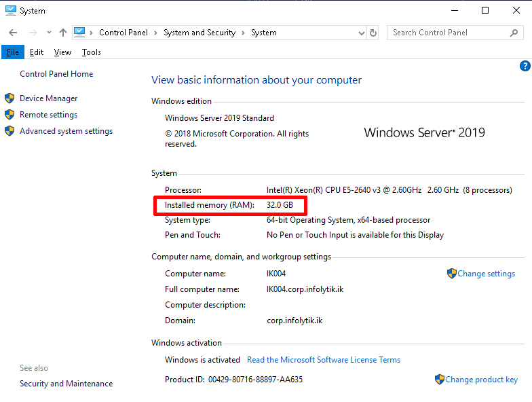Open the address bar history dropdown
The height and width of the screenshot is (402, 532).
pos(362,33)
